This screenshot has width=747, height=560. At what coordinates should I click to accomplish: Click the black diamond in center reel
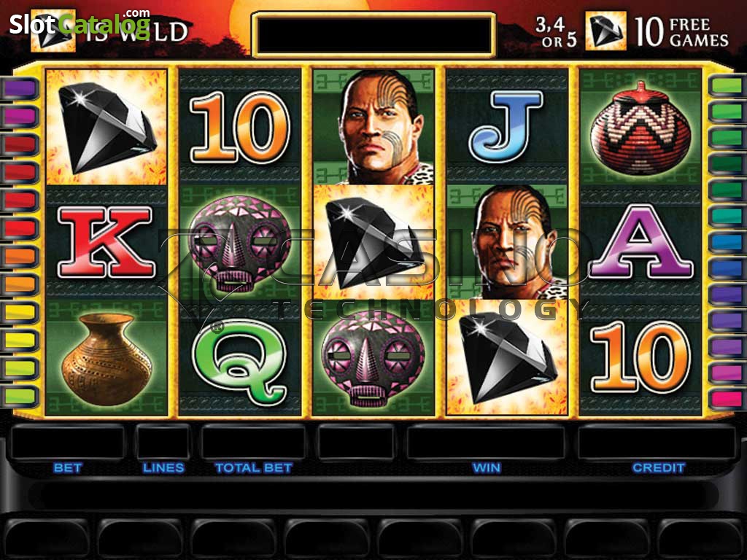pos(373,243)
